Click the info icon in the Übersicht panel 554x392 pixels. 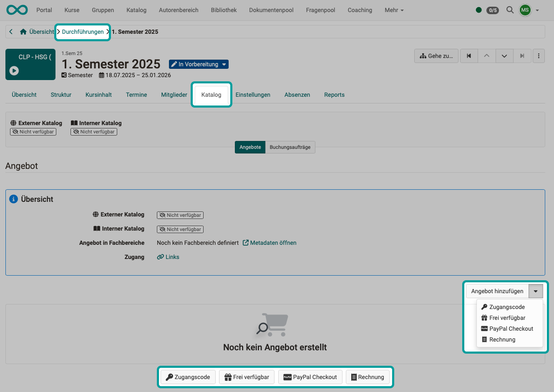point(13,199)
